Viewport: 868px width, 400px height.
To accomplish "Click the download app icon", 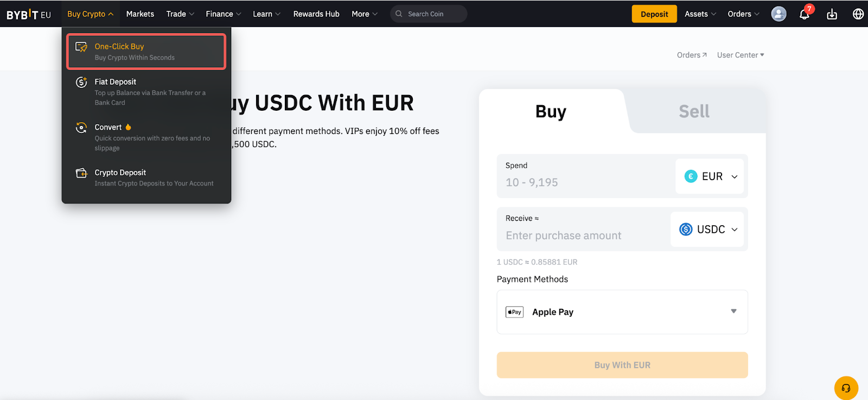I will tap(832, 14).
